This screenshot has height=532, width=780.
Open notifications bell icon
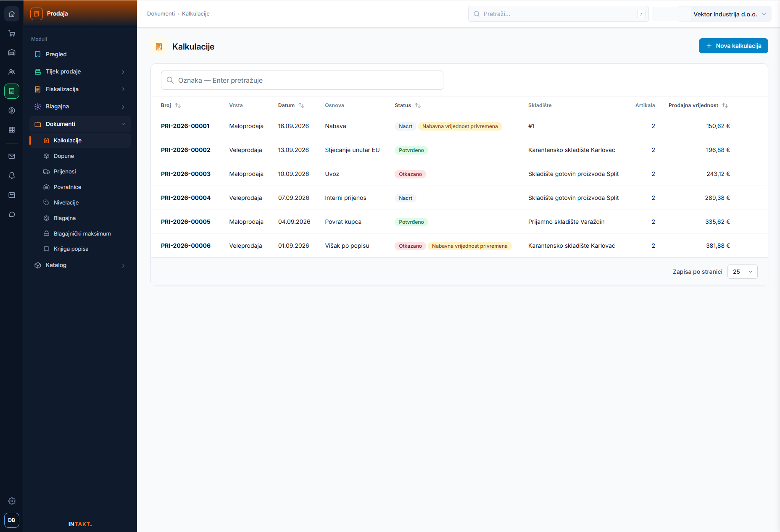click(12, 176)
